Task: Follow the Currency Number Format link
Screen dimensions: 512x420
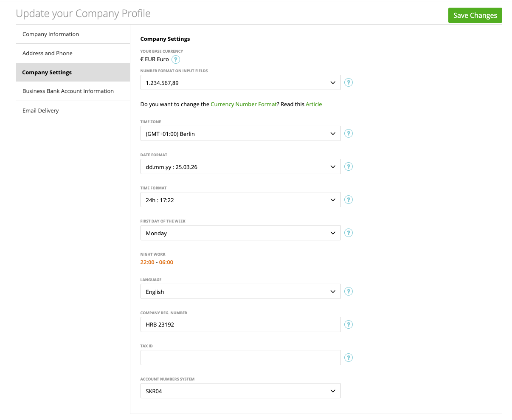Action: 244,104
